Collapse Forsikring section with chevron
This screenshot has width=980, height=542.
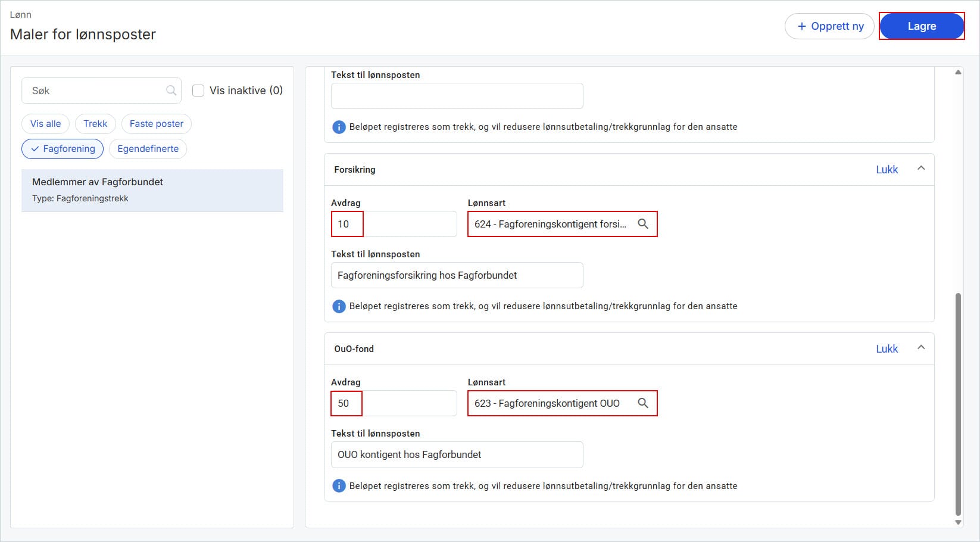tap(921, 169)
